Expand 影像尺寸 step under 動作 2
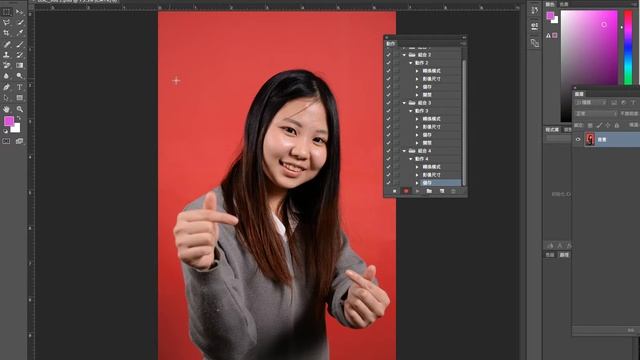Screen dimensions: 640x360 tap(417, 79)
